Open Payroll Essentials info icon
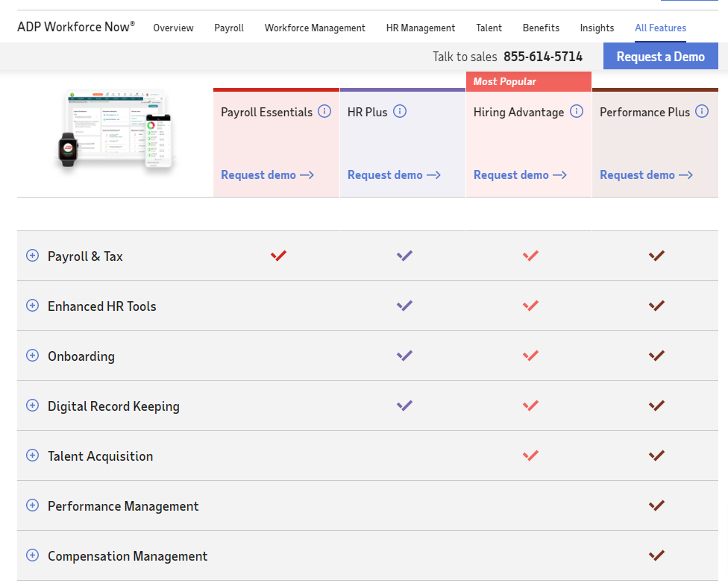The image size is (728, 586). pos(324,111)
